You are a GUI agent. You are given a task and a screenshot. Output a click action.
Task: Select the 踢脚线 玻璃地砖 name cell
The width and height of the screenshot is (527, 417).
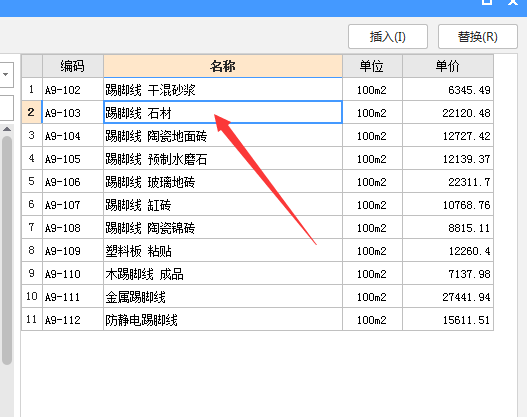[x=223, y=182]
